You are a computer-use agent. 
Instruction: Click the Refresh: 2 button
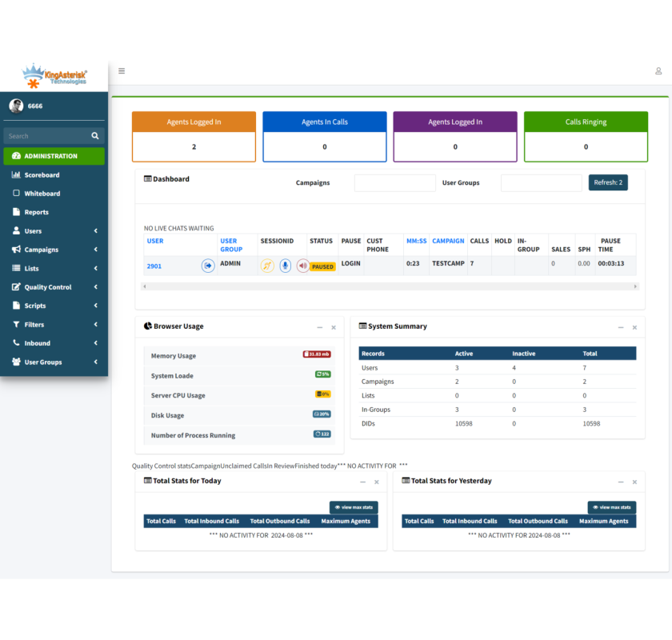pos(607,182)
